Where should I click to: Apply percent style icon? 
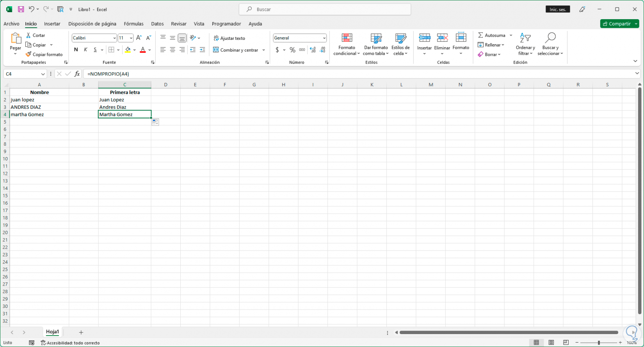point(292,50)
